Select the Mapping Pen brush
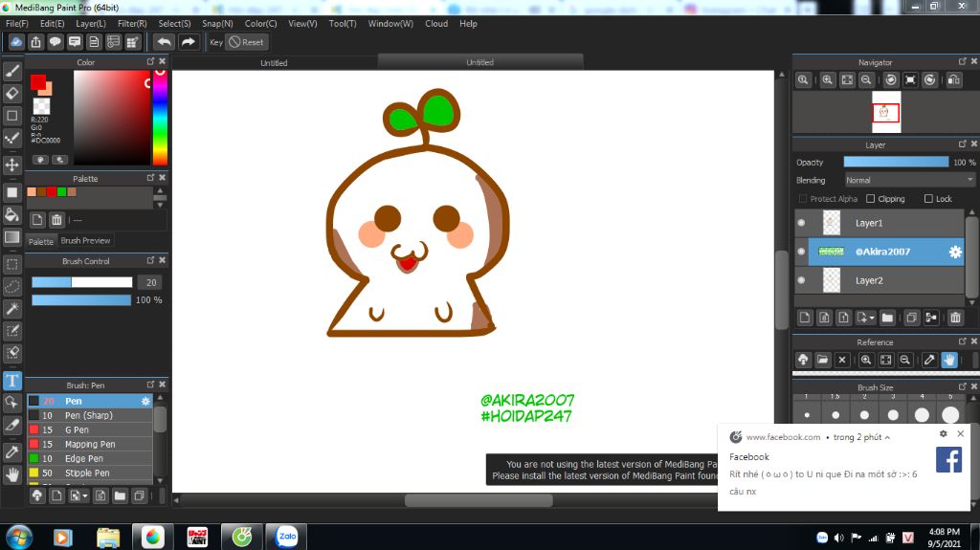The image size is (980, 550). click(89, 445)
